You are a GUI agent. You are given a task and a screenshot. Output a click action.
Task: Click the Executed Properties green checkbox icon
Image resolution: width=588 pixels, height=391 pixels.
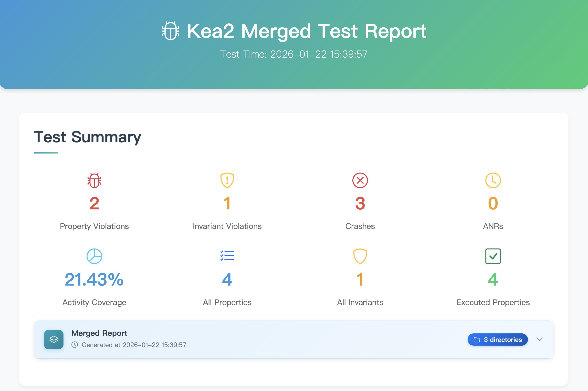click(x=493, y=256)
